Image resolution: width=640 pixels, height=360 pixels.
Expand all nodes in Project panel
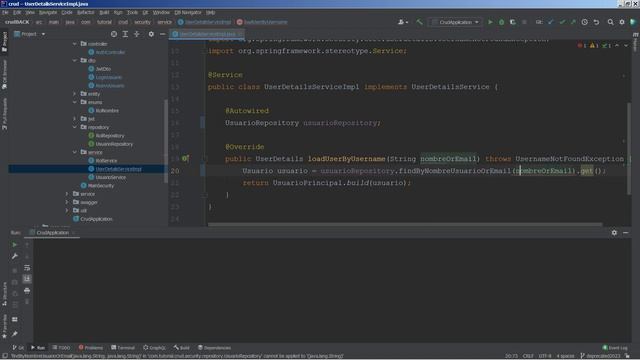click(x=125, y=34)
